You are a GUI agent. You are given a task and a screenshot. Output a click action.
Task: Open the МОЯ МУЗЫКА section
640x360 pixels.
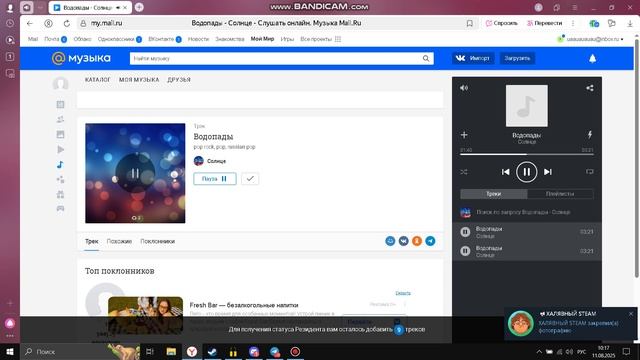tap(139, 80)
